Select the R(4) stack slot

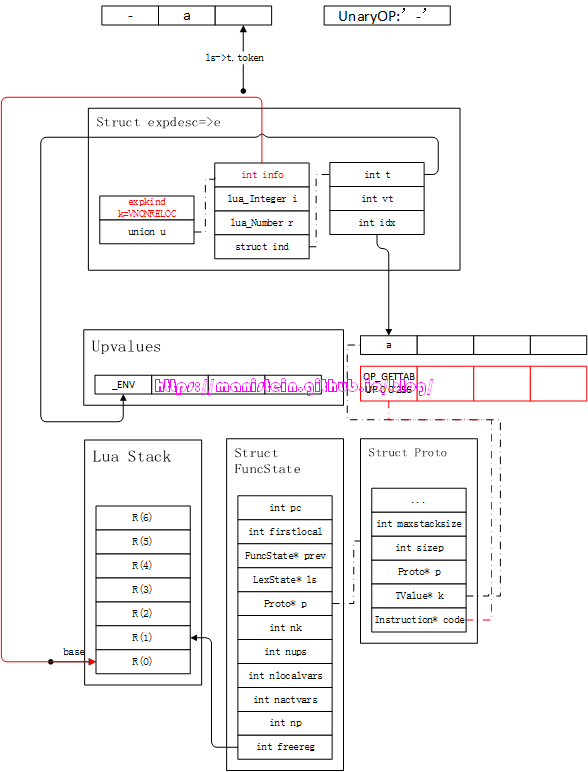(143, 566)
